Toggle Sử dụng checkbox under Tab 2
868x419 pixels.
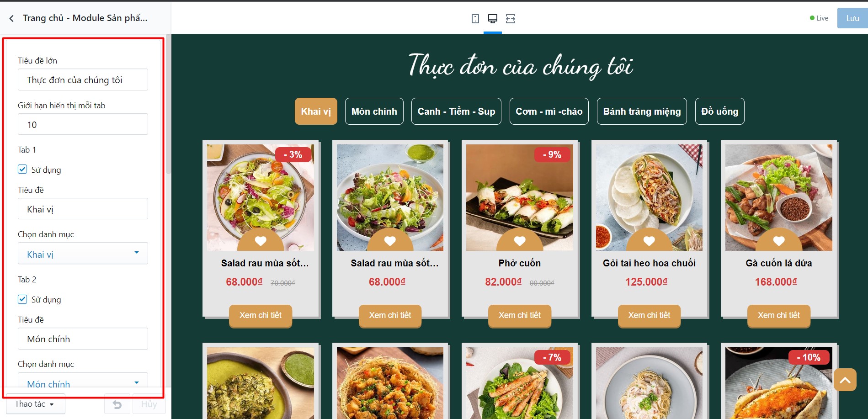(22, 299)
